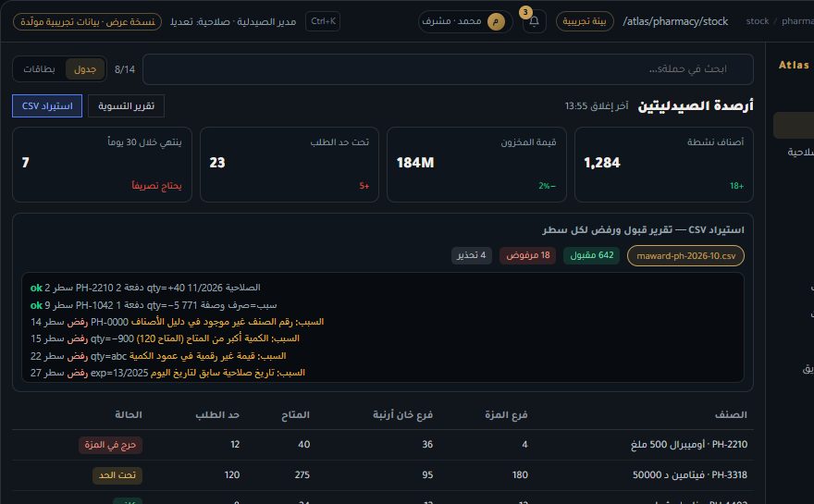
Task: Focus the search field ابحث في حملة
Action: tap(448, 69)
